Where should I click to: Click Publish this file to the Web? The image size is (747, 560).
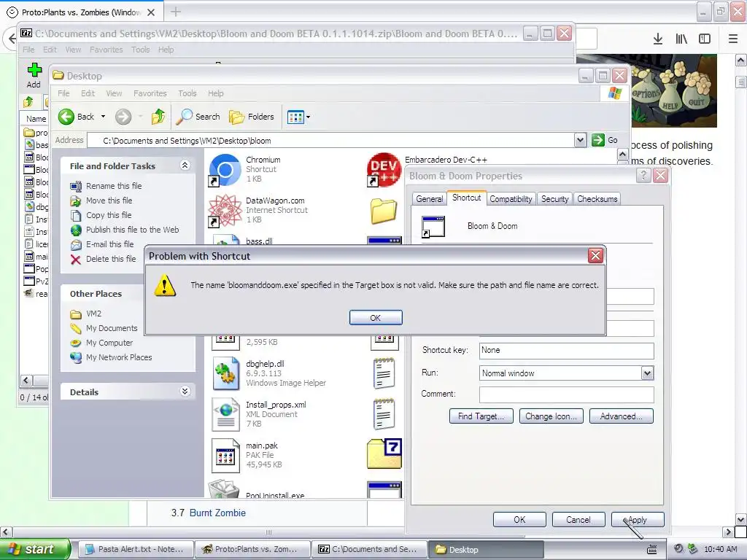pos(133,230)
